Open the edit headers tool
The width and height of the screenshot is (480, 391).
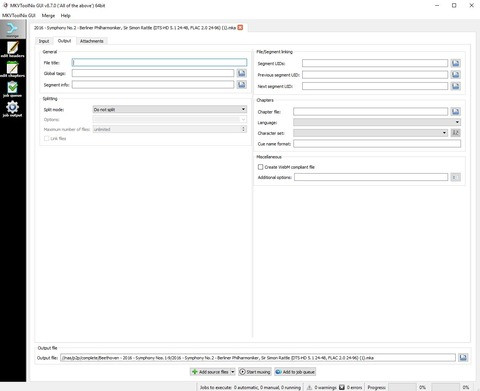tap(13, 49)
